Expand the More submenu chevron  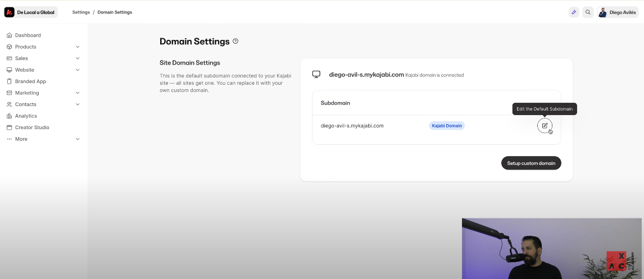78,139
